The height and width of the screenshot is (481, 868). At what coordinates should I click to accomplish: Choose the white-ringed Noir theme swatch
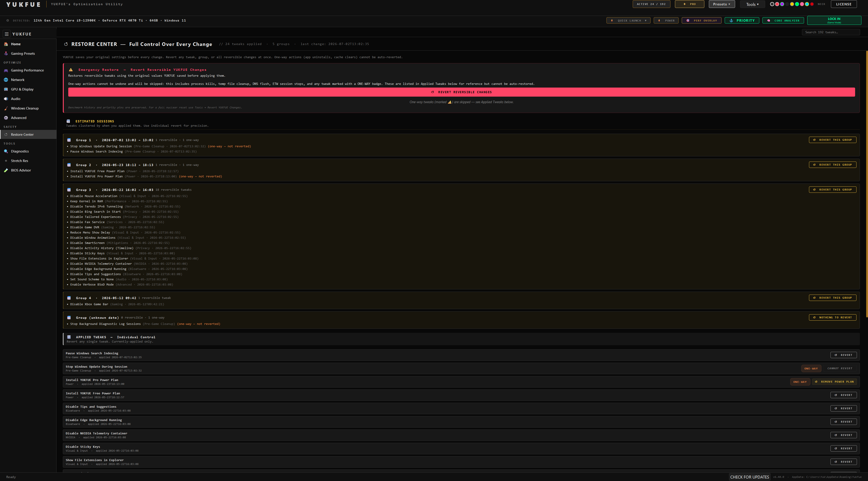pyautogui.click(x=772, y=4)
